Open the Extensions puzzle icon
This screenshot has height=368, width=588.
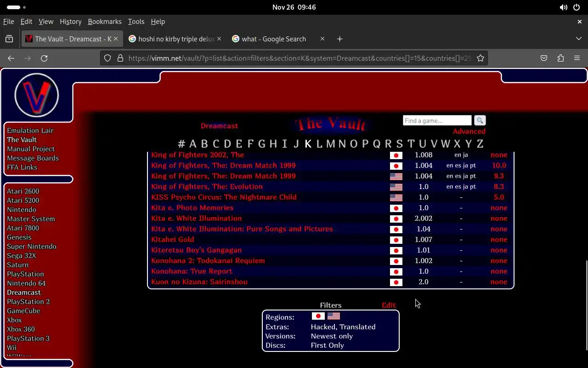coord(560,58)
